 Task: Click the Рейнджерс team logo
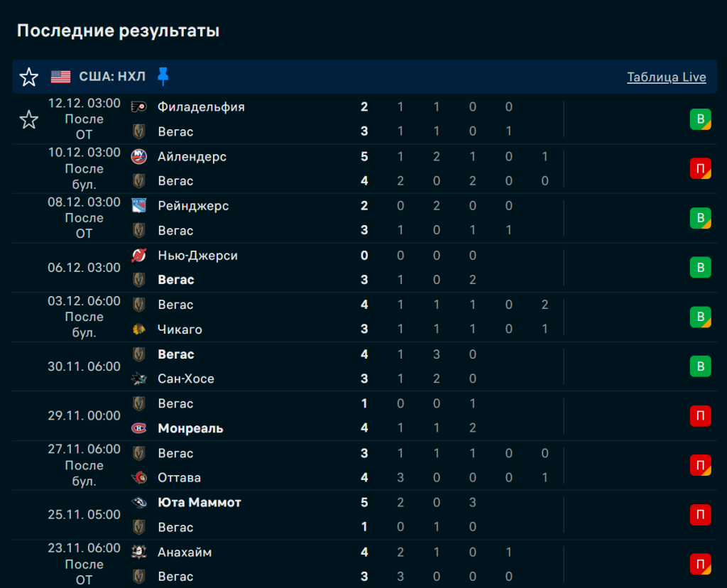pos(139,206)
